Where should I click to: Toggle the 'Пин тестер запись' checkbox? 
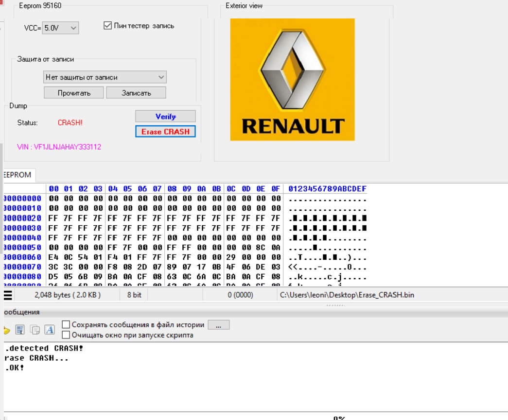(108, 26)
